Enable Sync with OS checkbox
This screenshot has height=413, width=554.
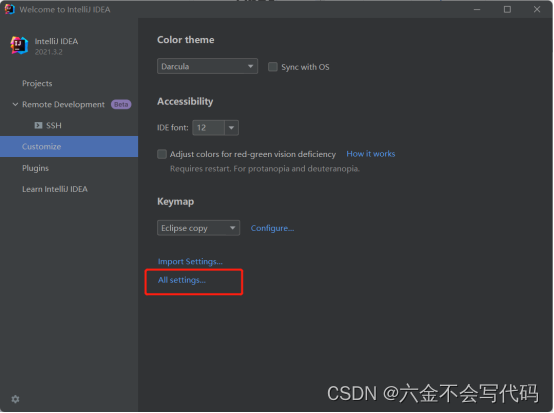pos(273,67)
